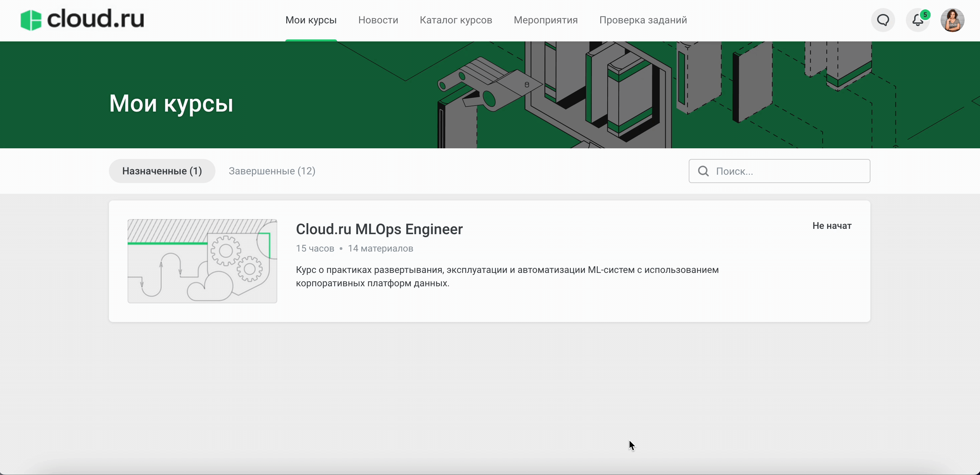Image resolution: width=980 pixels, height=475 pixels.
Task: Open the user profile avatar
Action: [x=952, y=20]
